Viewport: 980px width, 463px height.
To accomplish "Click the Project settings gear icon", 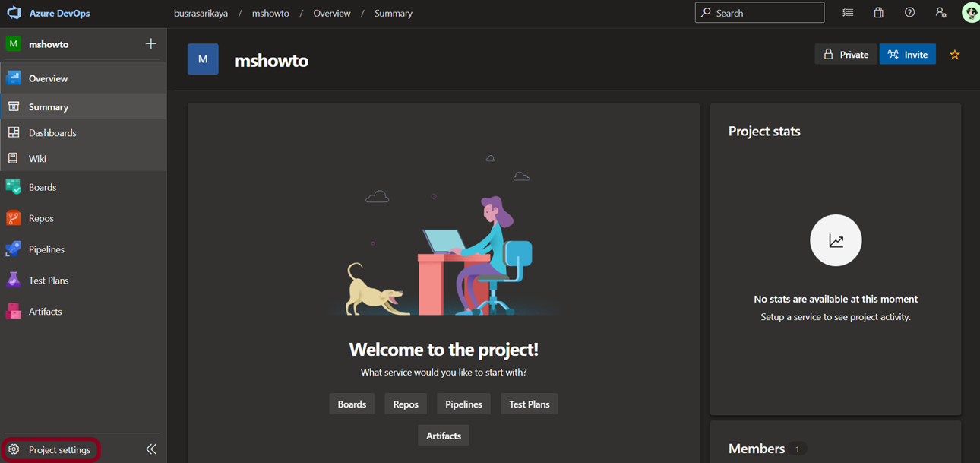I will (x=14, y=449).
